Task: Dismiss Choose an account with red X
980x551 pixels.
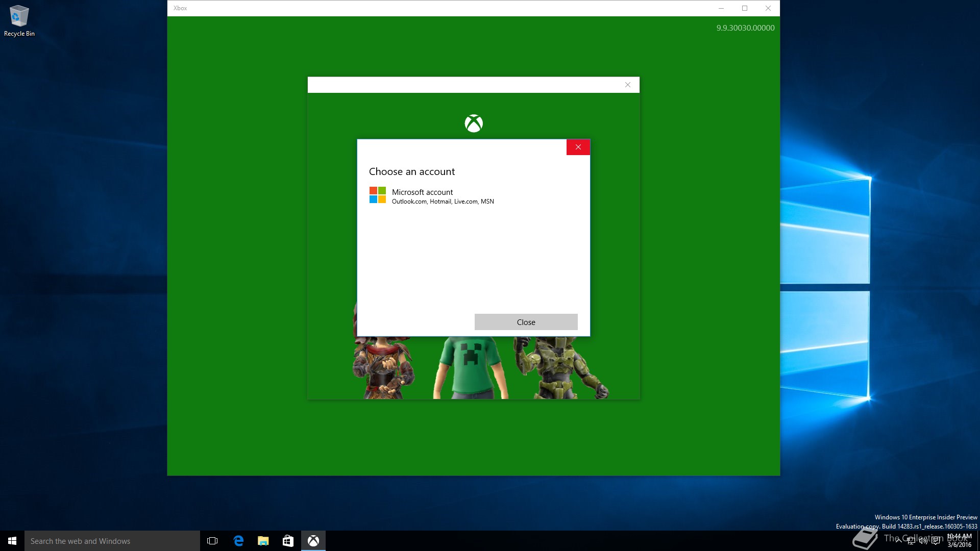Action: tap(578, 147)
